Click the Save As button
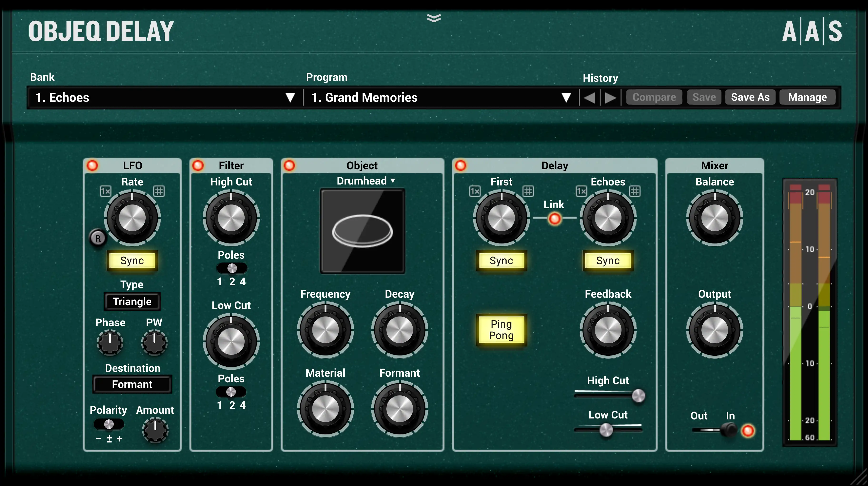 pyautogui.click(x=750, y=97)
